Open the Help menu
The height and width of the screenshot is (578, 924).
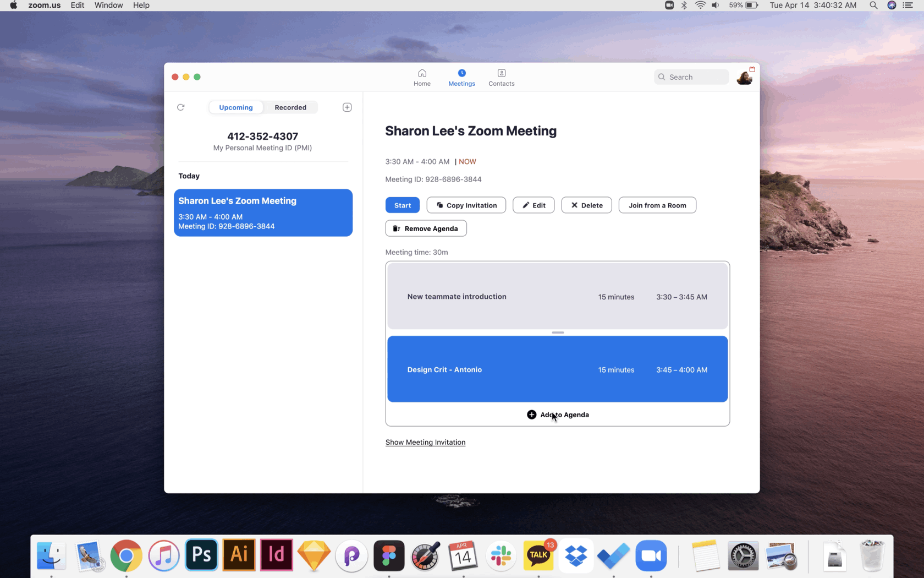point(141,5)
